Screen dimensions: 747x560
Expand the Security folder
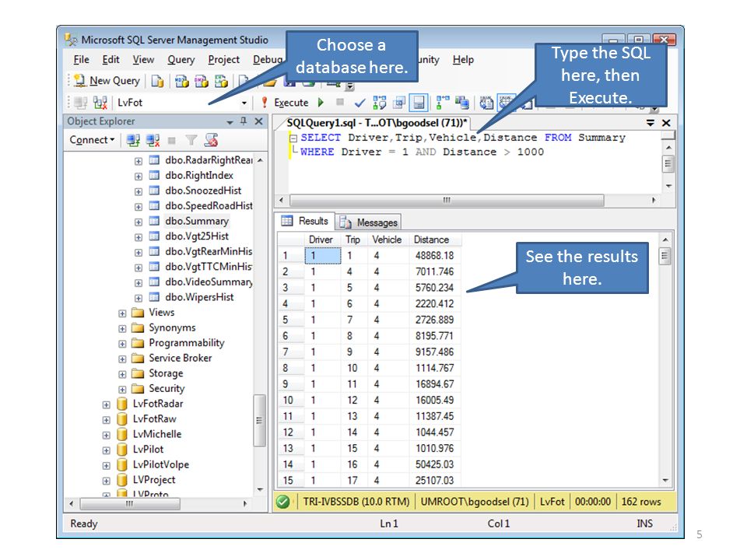tap(122, 390)
